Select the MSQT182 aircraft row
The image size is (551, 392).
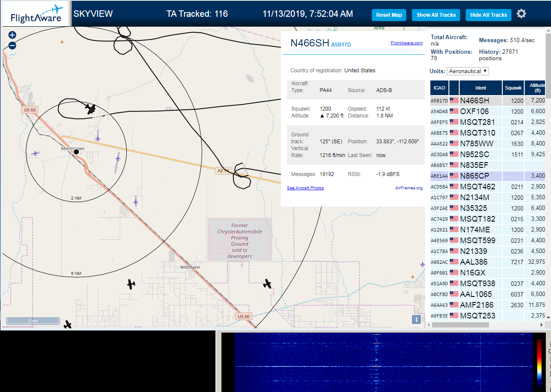tap(488, 219)
